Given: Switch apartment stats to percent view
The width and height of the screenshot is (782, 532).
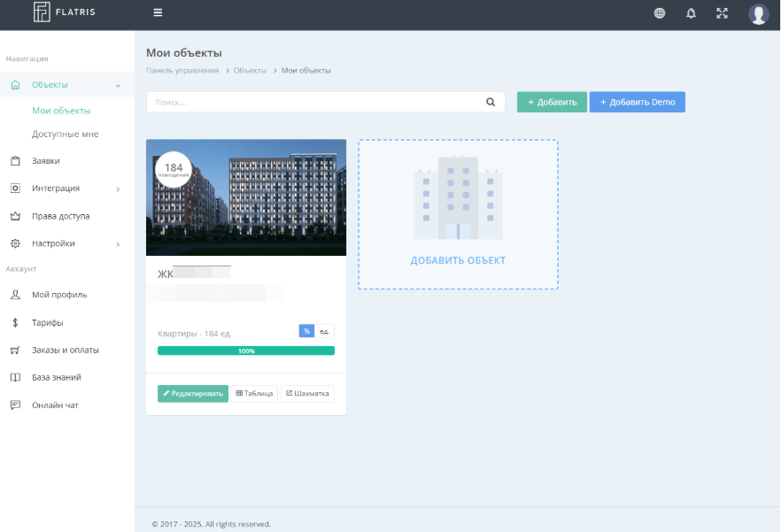Looking at the screenshot, I should coord(306,331).
